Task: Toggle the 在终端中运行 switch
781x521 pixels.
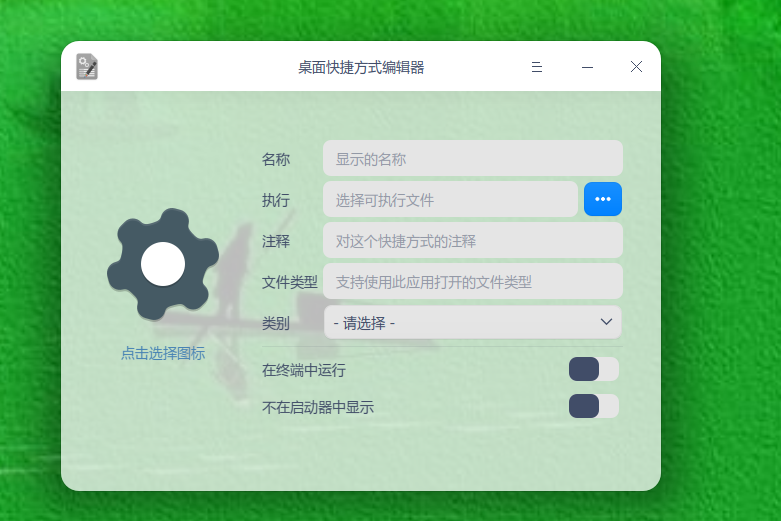Action: 594,369
